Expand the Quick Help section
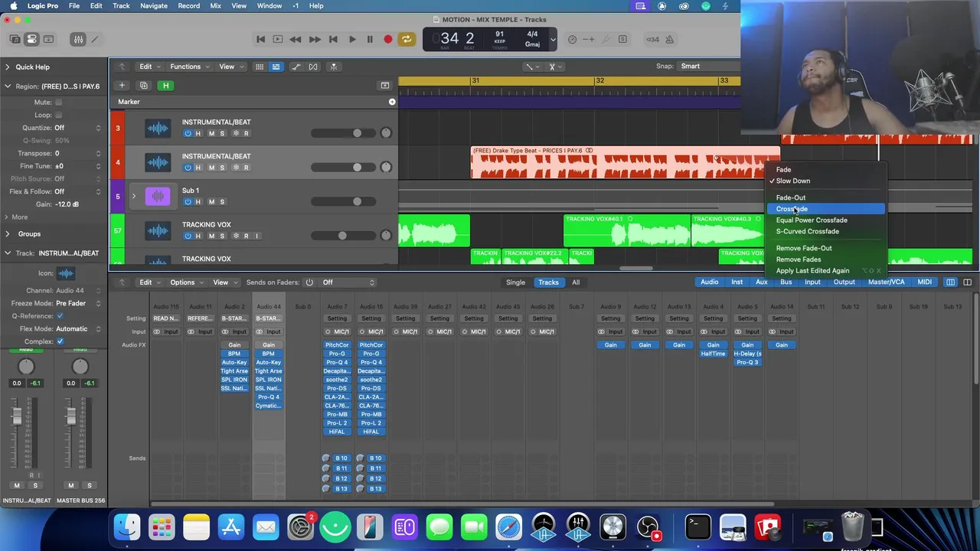This screenshot has height=551, width=980. (x=8, y=67)
